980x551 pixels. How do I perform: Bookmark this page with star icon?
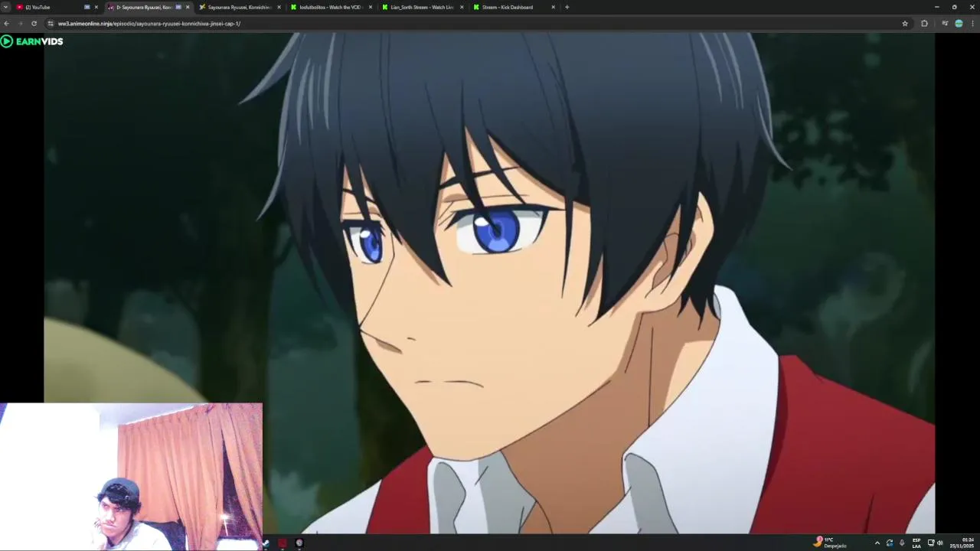(x=905, y=23)
